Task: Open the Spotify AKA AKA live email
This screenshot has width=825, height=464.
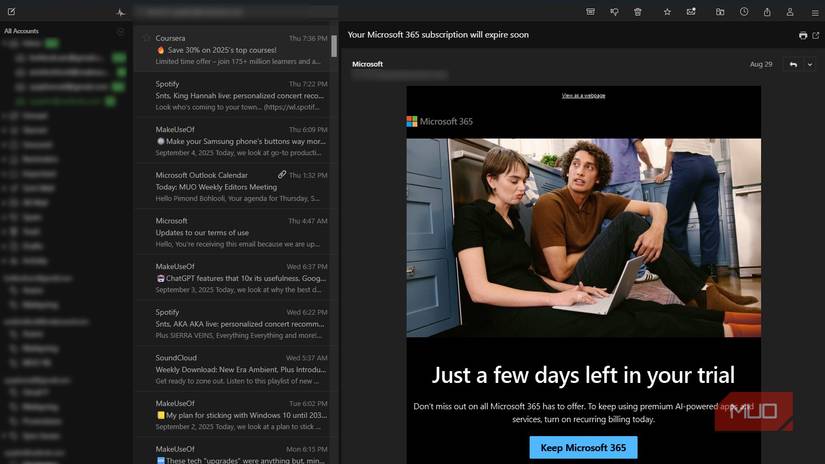Action: pyautogui.click(x=235, y=324)
